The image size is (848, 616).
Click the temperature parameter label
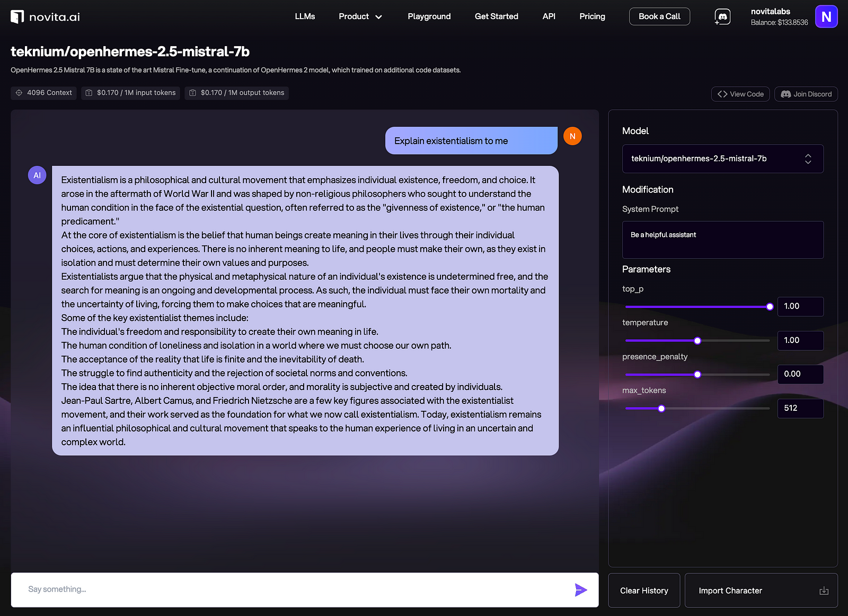point(645,322)
